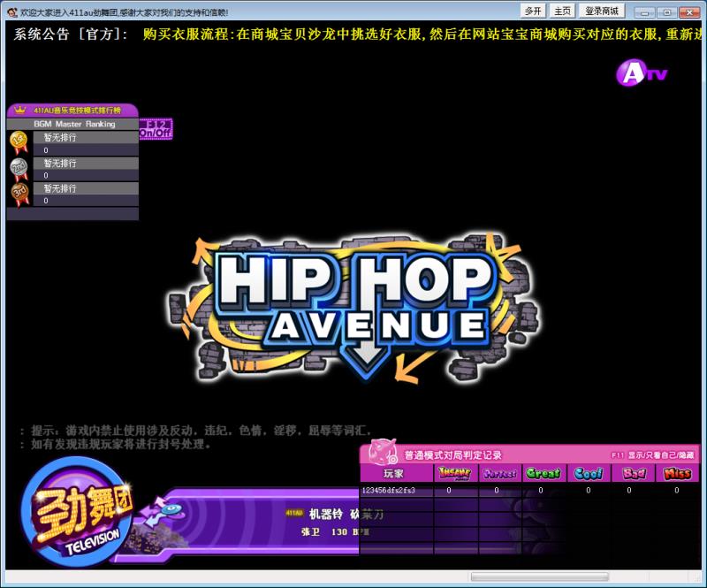Screen dimensions: 707x588
Task: Click the silver 2nd place medal
Action: pyautogui.click(x=19, y=169)
